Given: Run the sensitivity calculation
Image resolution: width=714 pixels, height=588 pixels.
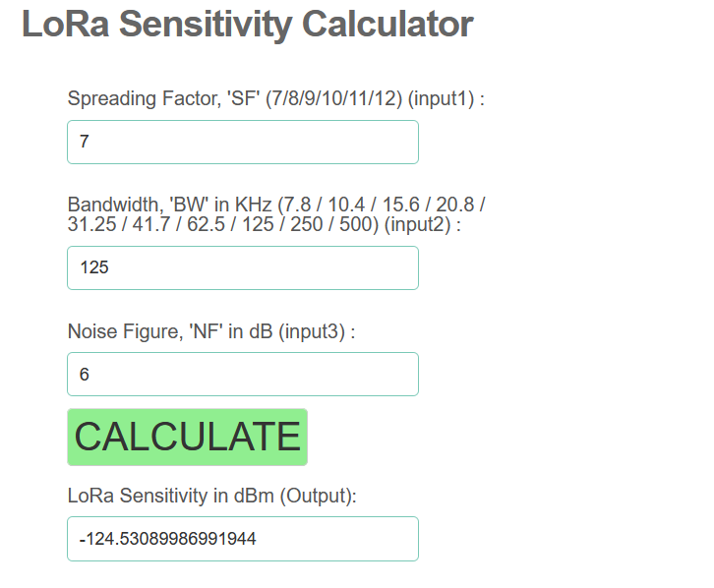Looking at the screenshot, I should (187, 437).
